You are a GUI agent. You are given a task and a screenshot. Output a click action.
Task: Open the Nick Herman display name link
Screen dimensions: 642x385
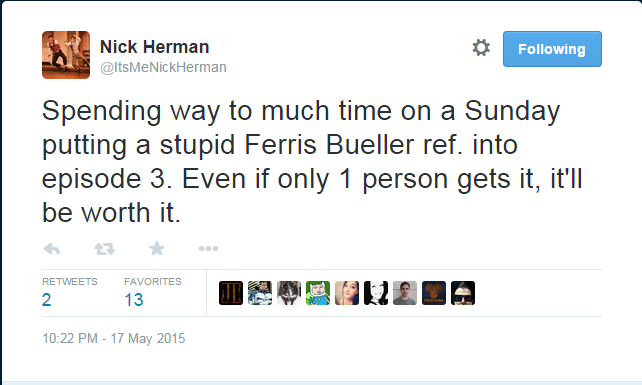[x=155, y=47]
